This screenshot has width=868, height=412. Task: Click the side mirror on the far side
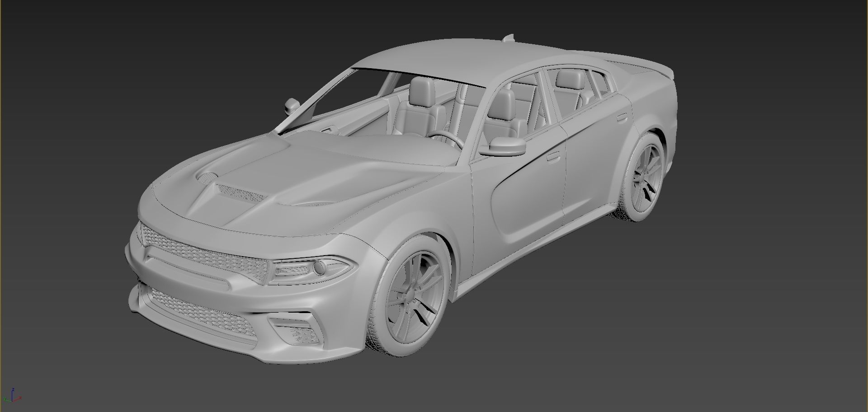point(292,106)
